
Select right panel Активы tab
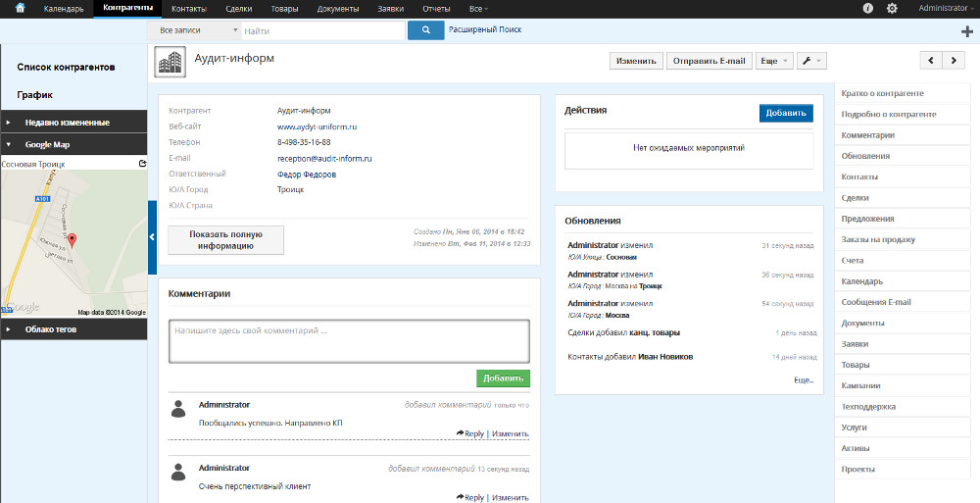coord(903,448)
